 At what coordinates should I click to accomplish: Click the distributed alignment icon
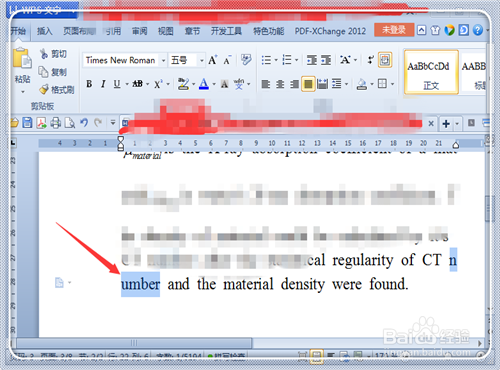pyautogui.click(x=322, y=84)
